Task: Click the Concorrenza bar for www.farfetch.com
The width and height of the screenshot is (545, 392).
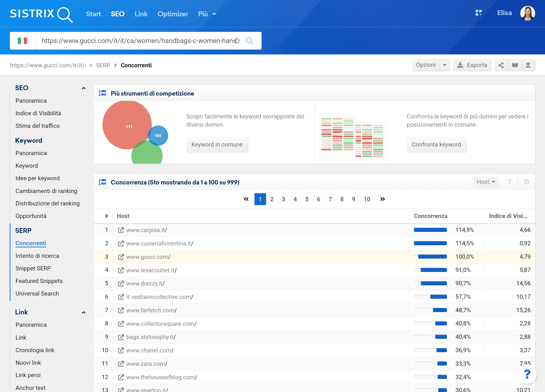Action: 430,310
